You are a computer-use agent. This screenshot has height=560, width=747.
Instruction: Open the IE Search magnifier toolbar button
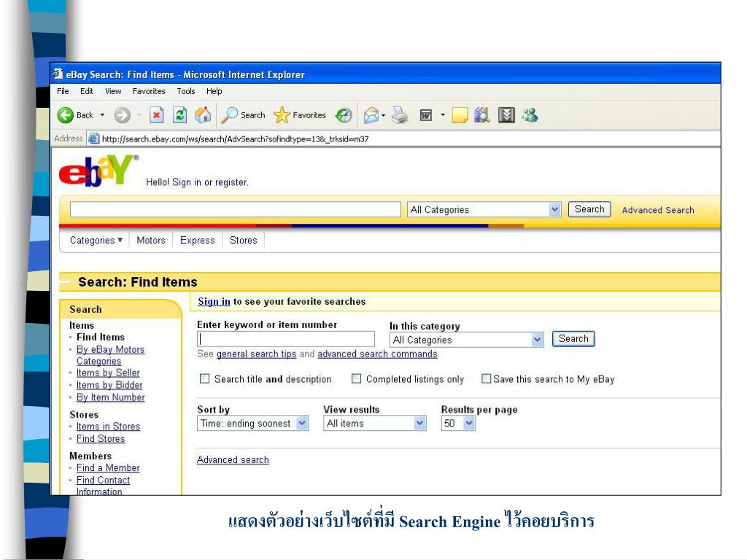click(244, 114)
